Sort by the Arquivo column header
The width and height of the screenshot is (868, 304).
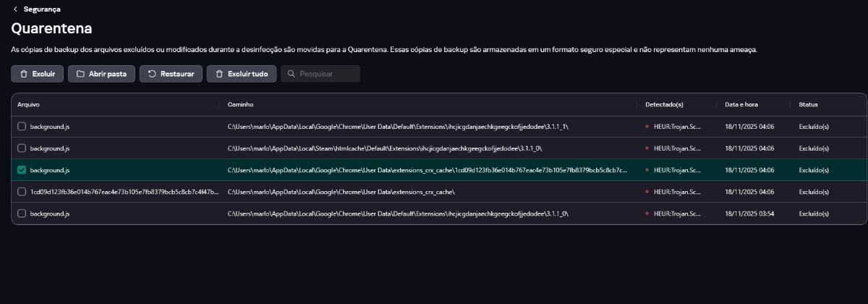[28, 105]
